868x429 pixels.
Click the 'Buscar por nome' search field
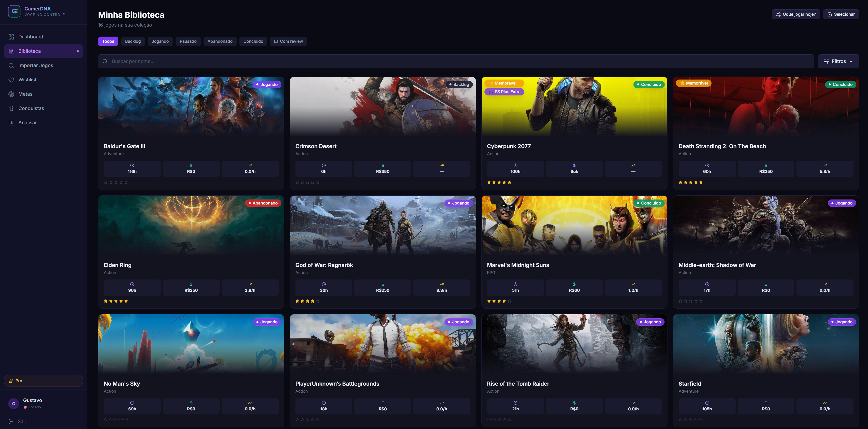456,61
